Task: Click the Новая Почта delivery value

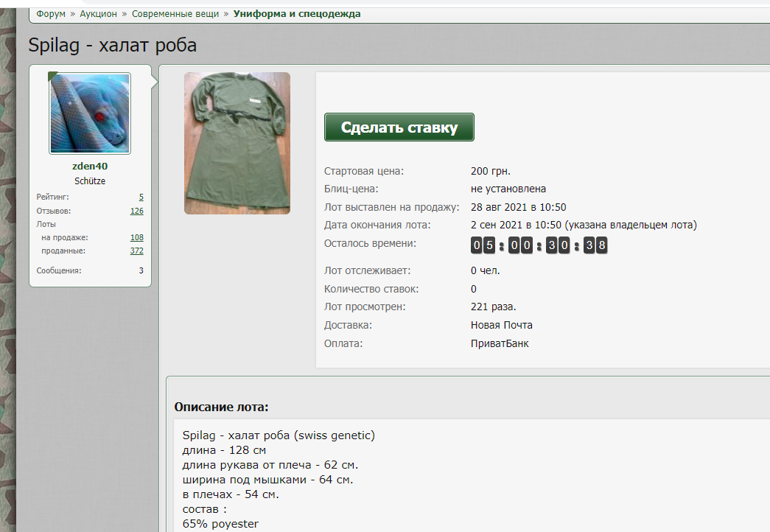Action: (501, 325)
